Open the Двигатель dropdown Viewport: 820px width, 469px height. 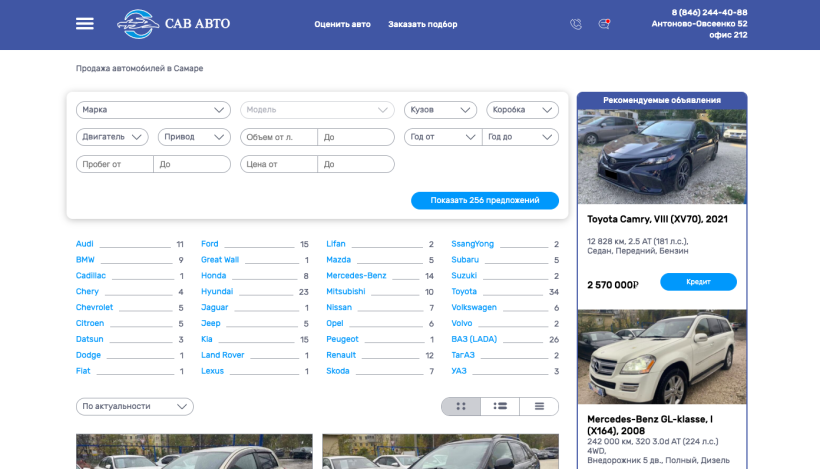[x=112, y=137]
